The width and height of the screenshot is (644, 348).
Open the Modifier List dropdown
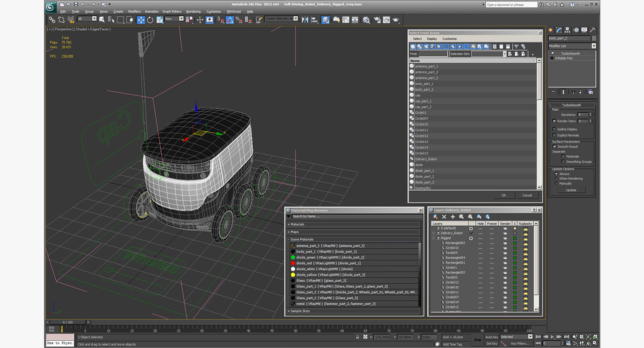(572, 46)
